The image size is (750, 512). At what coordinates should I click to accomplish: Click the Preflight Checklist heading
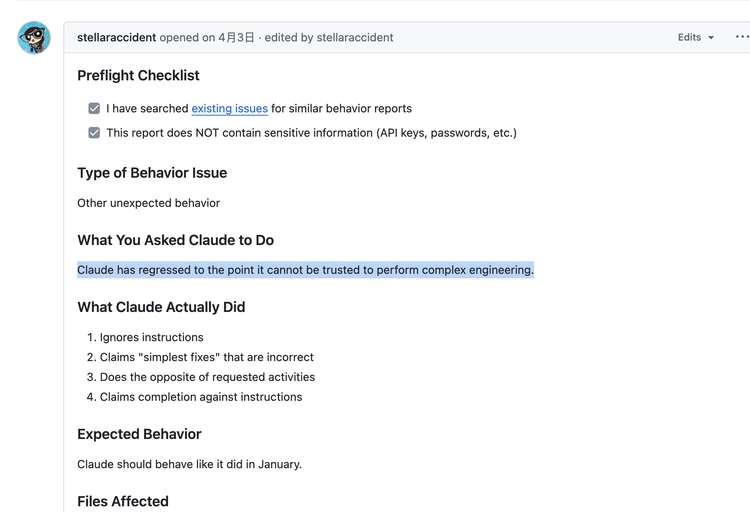pos(138,76)
